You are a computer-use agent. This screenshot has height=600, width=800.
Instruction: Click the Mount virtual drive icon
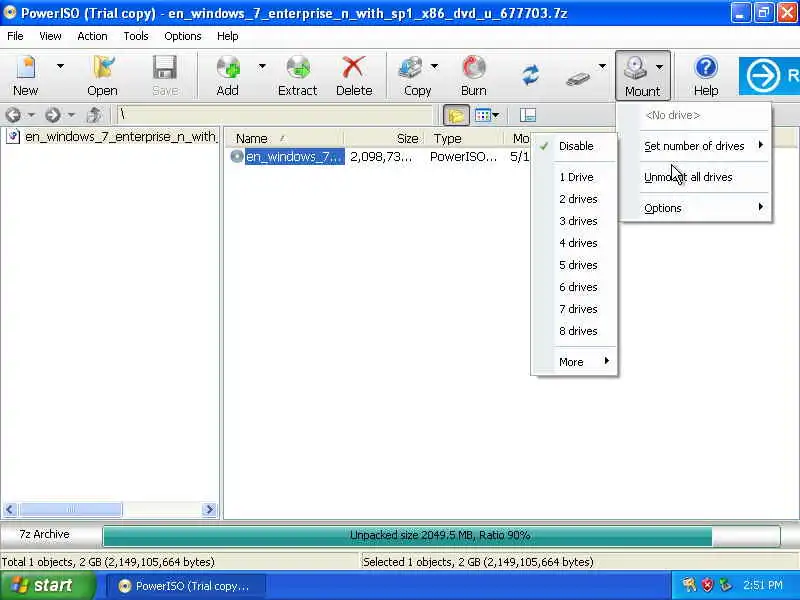click(x=636, y=68)
